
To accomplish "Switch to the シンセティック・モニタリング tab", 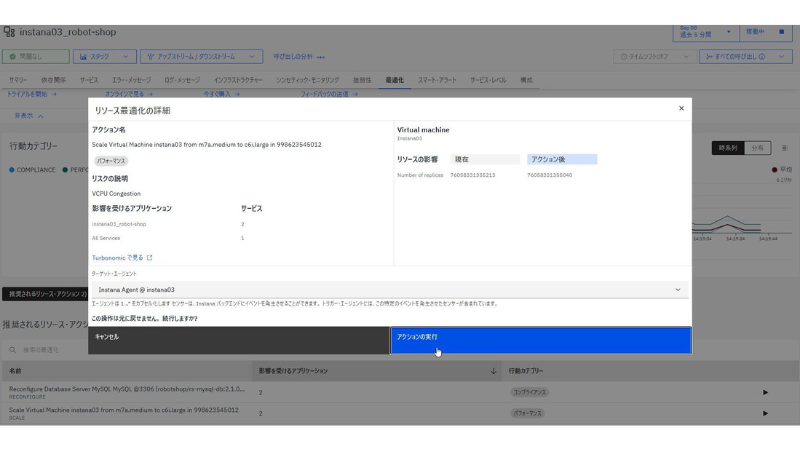I will (x=308, y=80).
